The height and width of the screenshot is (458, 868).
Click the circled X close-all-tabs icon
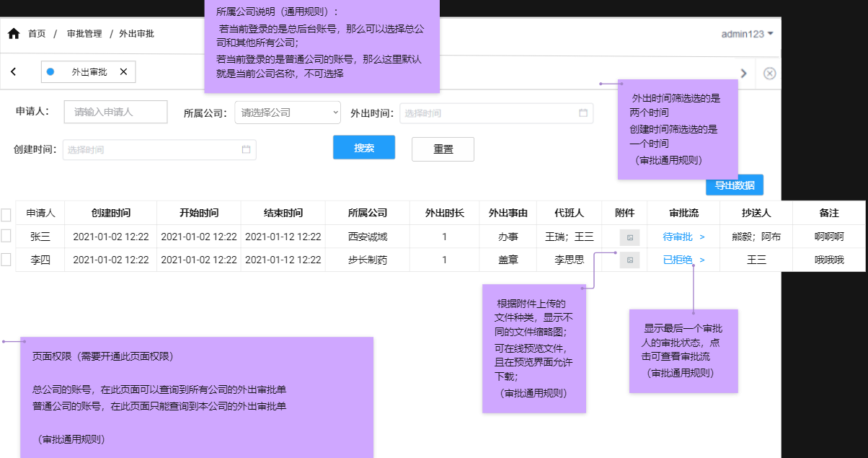[x=769, y=73]
